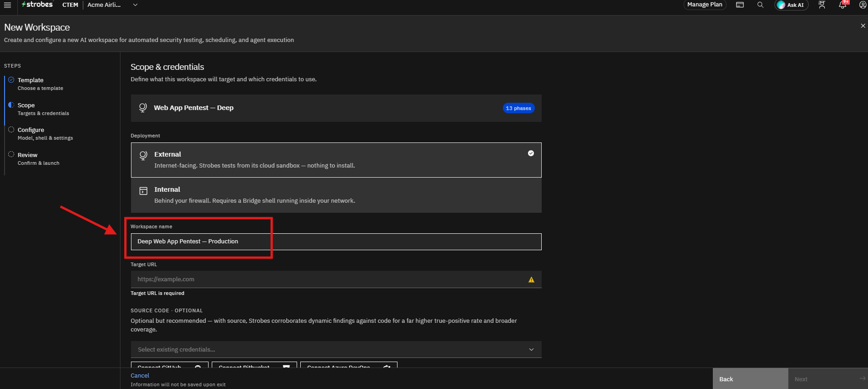This screenshot has width=868, height=389.
Task: Select the Internal deployment option
Action: coord(336,195)
